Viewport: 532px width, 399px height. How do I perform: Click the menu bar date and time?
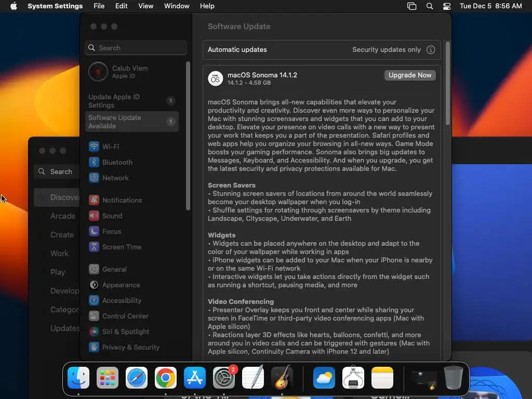[x=490, y=6]
